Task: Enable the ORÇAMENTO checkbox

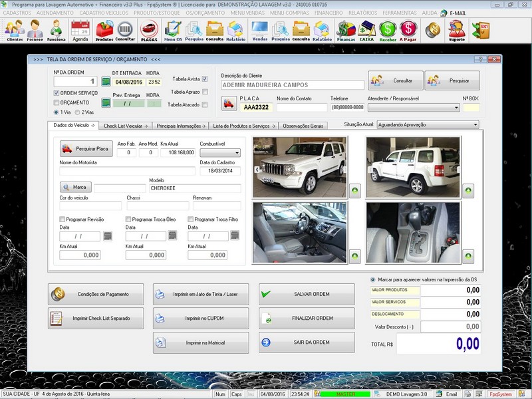Action: (x=57, y=102)
